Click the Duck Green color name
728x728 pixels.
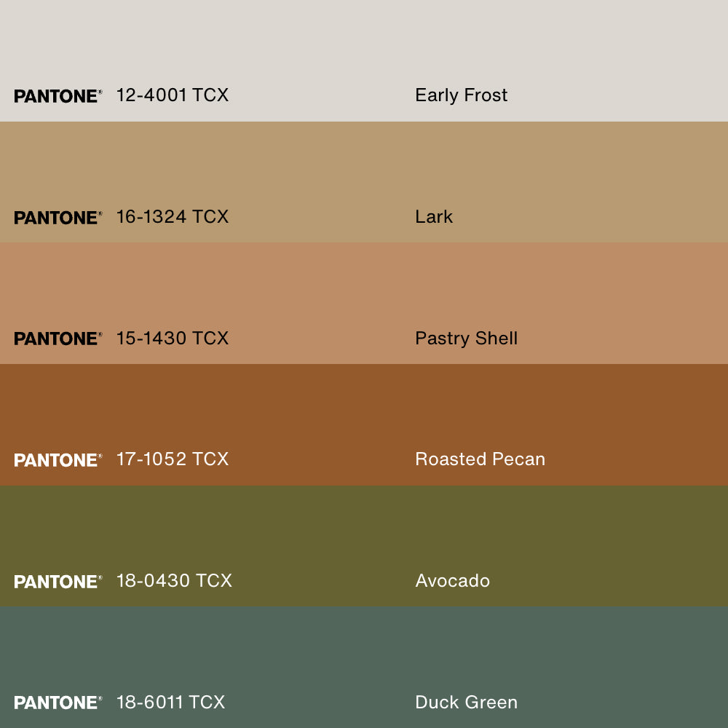(x=466, y=703)
